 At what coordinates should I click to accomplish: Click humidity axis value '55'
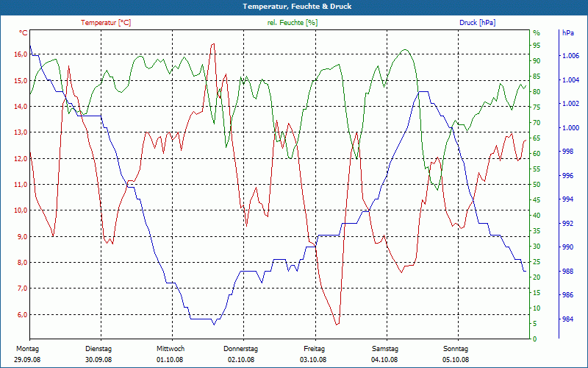tap(537, 169)
